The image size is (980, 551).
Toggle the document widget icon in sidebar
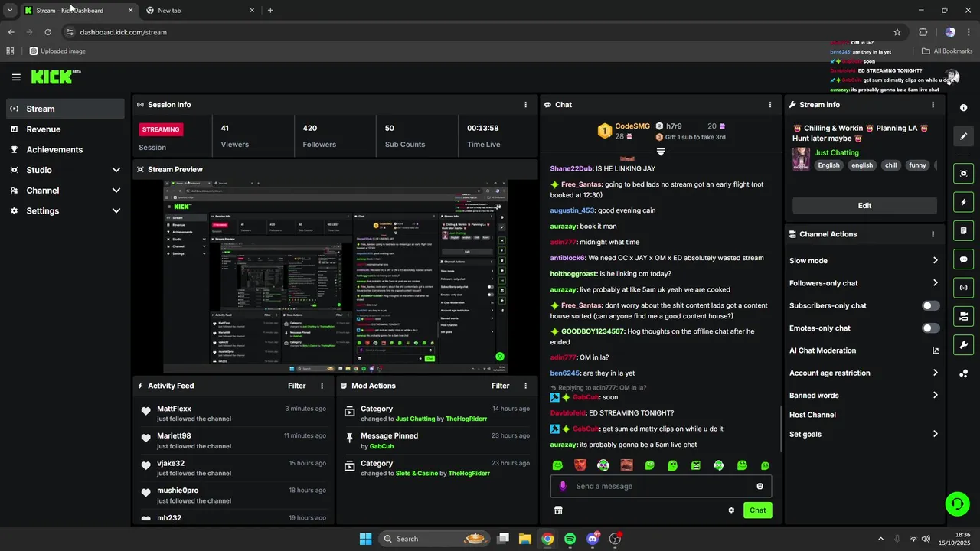[x=964, y=230]
